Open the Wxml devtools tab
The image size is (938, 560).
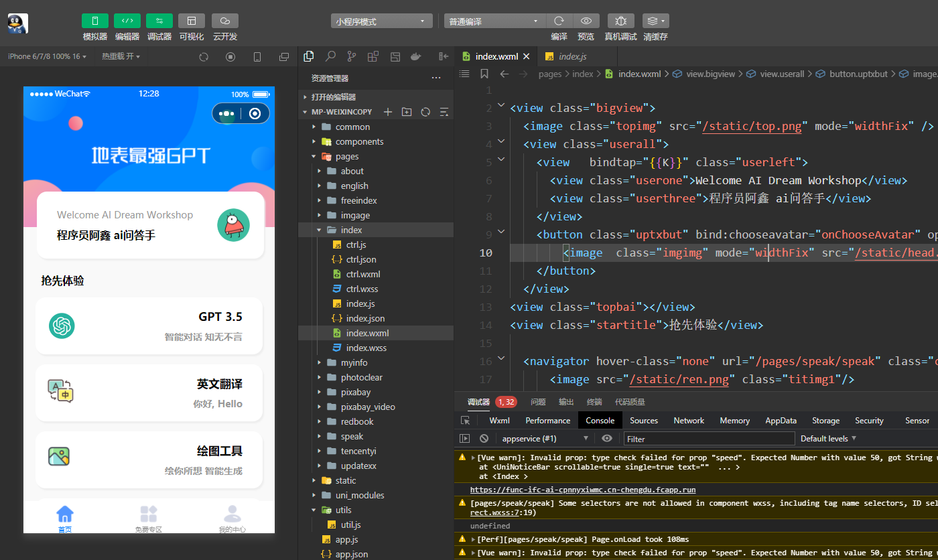pyautogui.click(x=500, y=421)
